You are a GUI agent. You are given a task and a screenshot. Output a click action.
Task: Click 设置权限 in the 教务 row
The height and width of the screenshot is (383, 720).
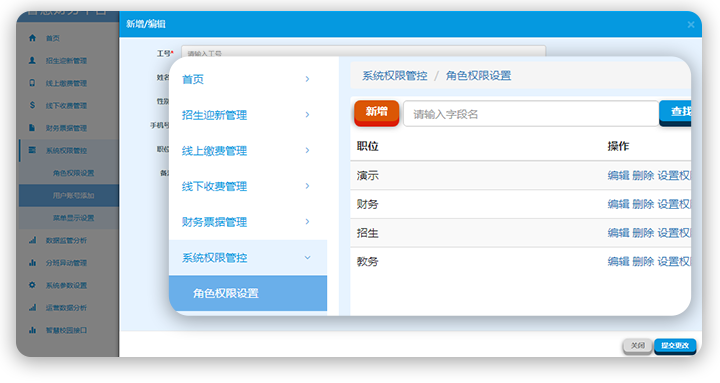point(674,262)
